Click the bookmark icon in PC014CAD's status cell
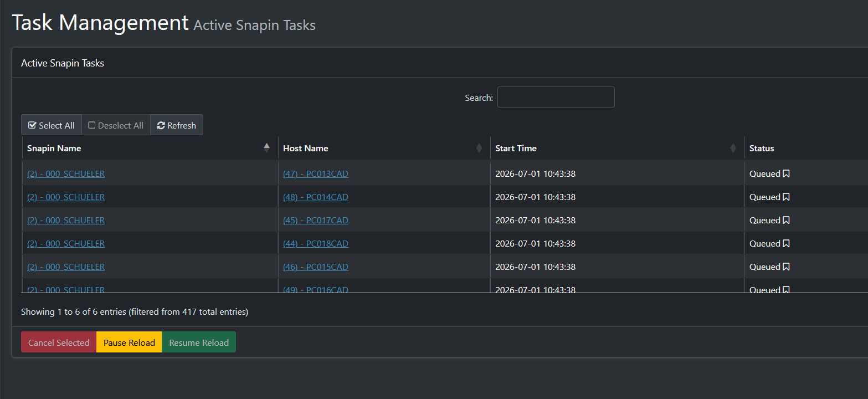Screen dimensions: 868x399 [x=786, y=197]
